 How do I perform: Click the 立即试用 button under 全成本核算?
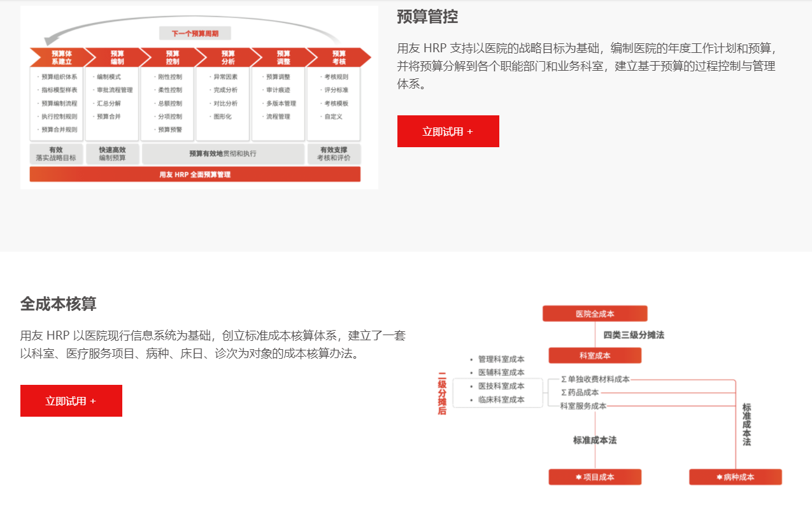tap(71, 401)
